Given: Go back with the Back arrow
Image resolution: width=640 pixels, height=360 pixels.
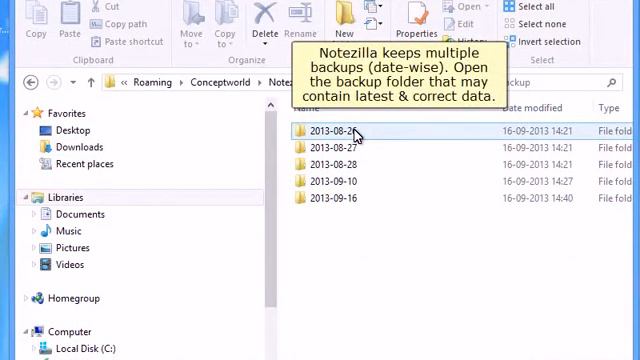Looking at the screenshot, I should (x=31, y=82).
